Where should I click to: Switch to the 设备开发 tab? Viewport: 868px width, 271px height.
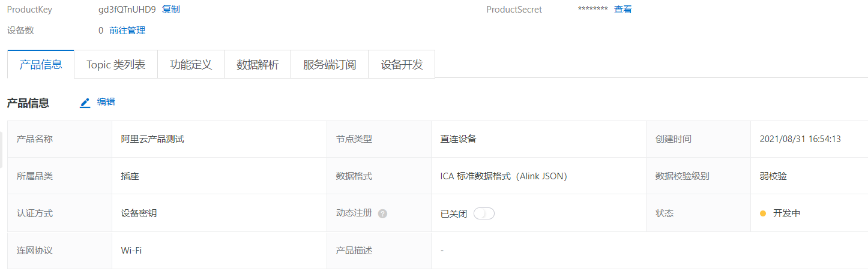click(402, 65)
